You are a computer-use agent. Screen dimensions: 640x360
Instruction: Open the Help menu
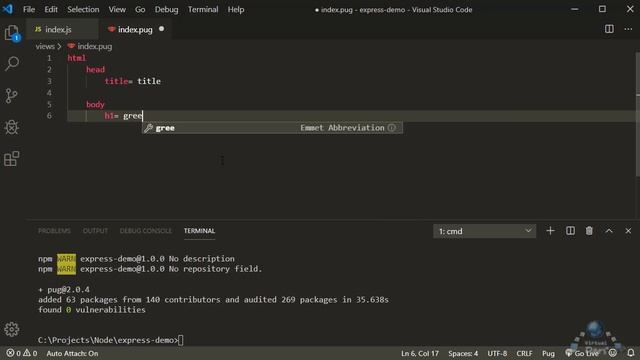(x=236, y=9)
